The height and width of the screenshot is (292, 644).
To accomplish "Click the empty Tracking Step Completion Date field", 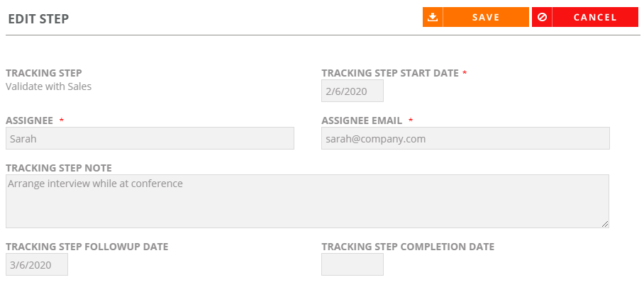I will click(352, 264).
